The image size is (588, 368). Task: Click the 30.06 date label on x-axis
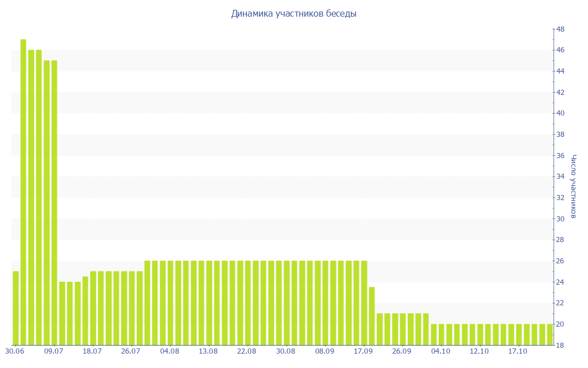tap(14, 351)
